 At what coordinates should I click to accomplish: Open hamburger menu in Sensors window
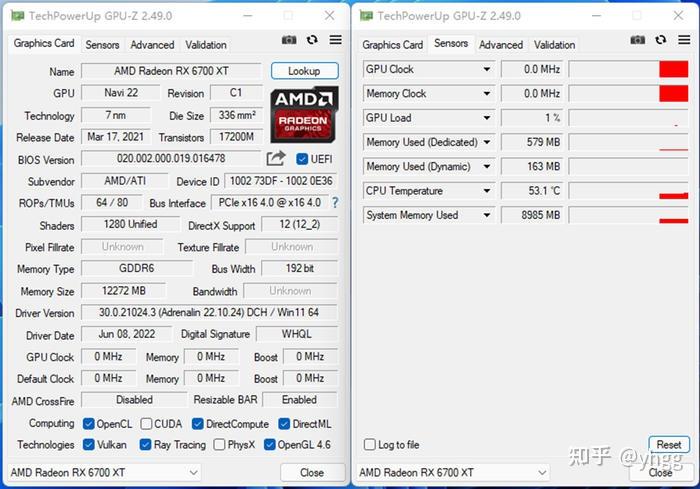(684, 40)
